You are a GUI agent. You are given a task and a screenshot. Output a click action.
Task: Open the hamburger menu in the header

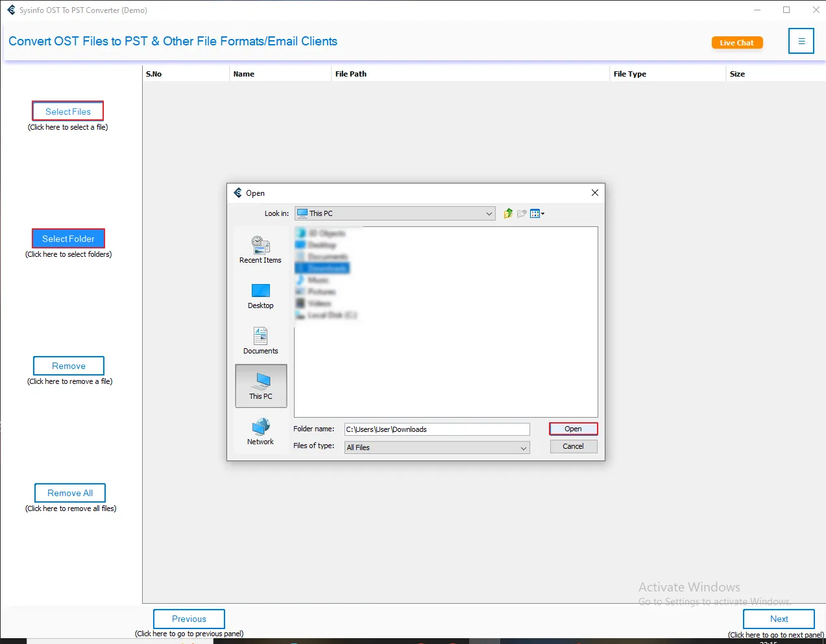coord(801,41)
